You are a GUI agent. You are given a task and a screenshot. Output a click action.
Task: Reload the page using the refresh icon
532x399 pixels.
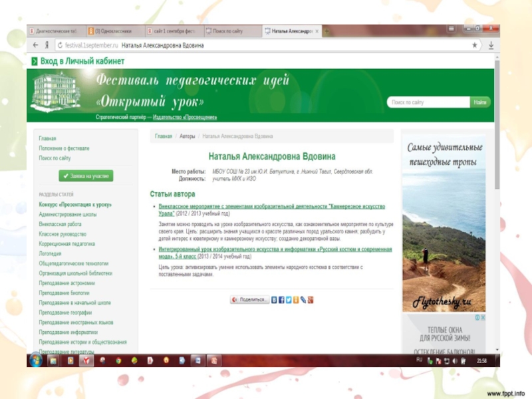click(60, 45)
